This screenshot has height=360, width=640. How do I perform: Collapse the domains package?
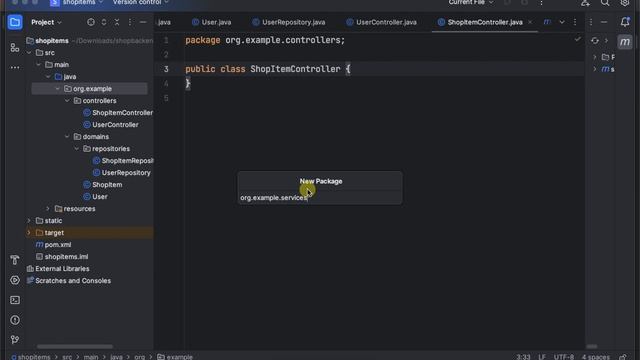[67, 137]
